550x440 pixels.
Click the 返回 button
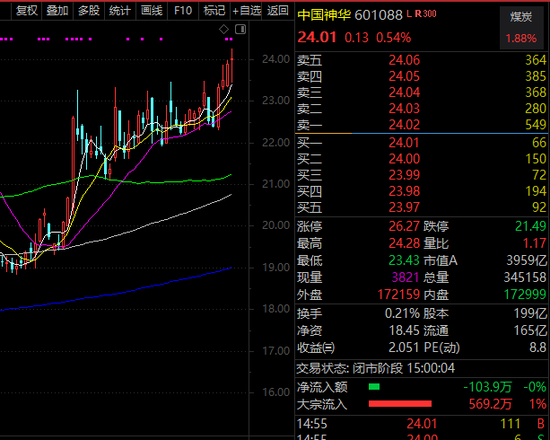point(278,11)
